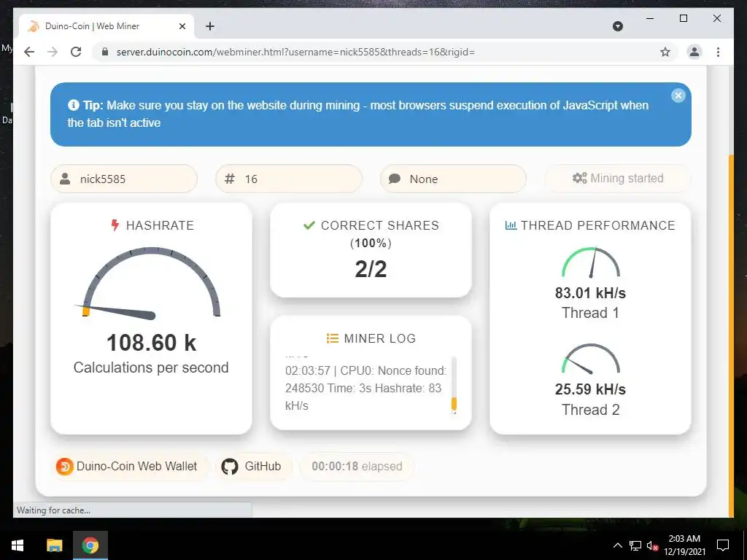Click the 00:00:18 elapsed timer
Viewport: 747px width, 560px height.
tap(357, 466)
